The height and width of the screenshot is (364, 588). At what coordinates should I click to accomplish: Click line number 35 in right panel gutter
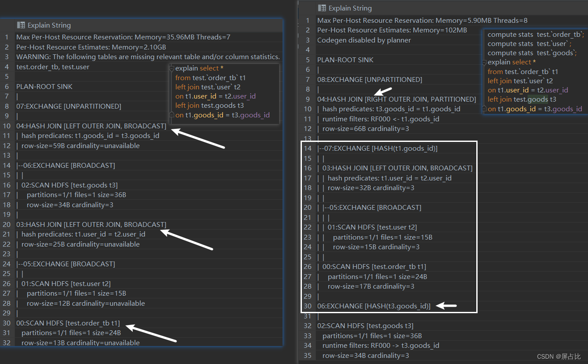(x=307, y=355)
